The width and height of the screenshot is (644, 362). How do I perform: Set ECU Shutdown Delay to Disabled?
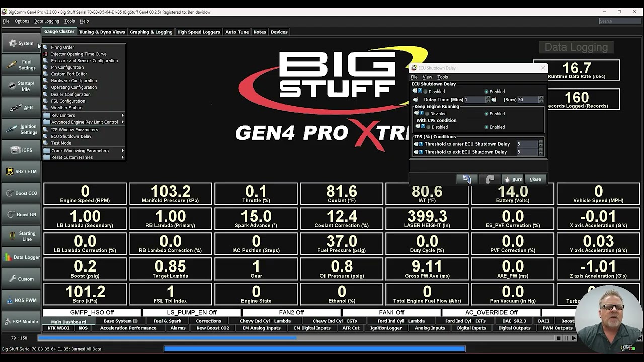click(435, 92)
